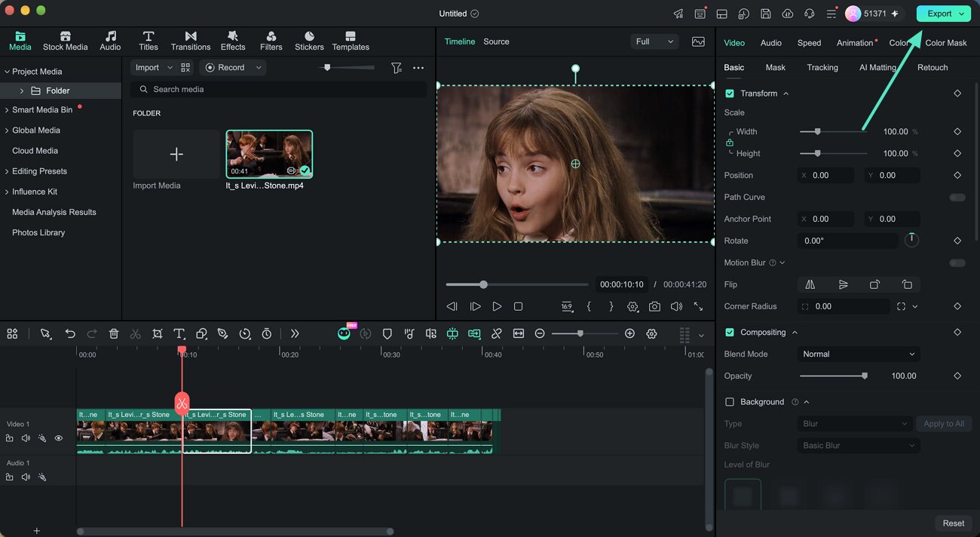Select the text tool in timeline toolbar
980x537 pixels.
tap(179, 333)
